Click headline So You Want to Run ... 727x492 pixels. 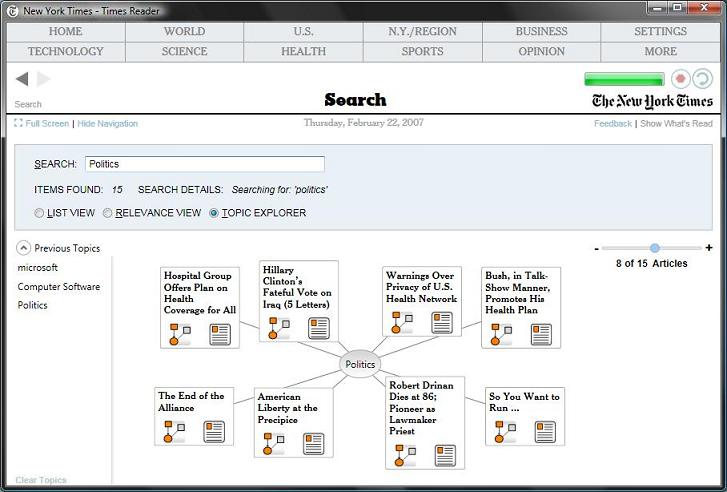524,402
